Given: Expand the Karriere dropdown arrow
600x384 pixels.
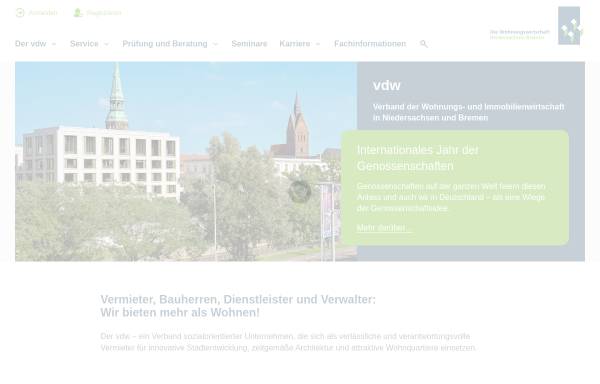Looking at the screenshot, I should [318, 44].
